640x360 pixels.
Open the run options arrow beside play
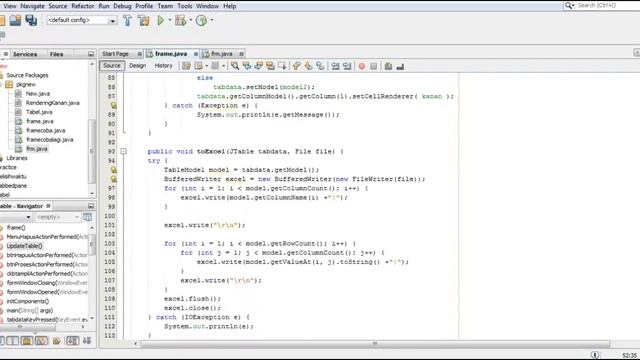click(x=170, y=20)
